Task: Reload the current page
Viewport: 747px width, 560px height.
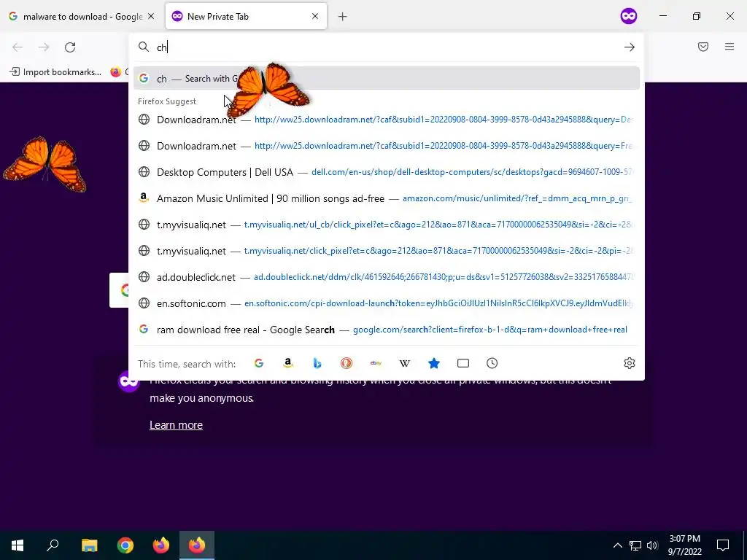Action: pyautogui.click(x=70, y=47)
